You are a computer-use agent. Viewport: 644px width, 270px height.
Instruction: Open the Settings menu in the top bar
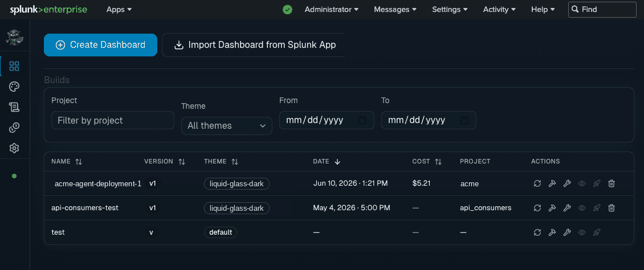[450, 10]
